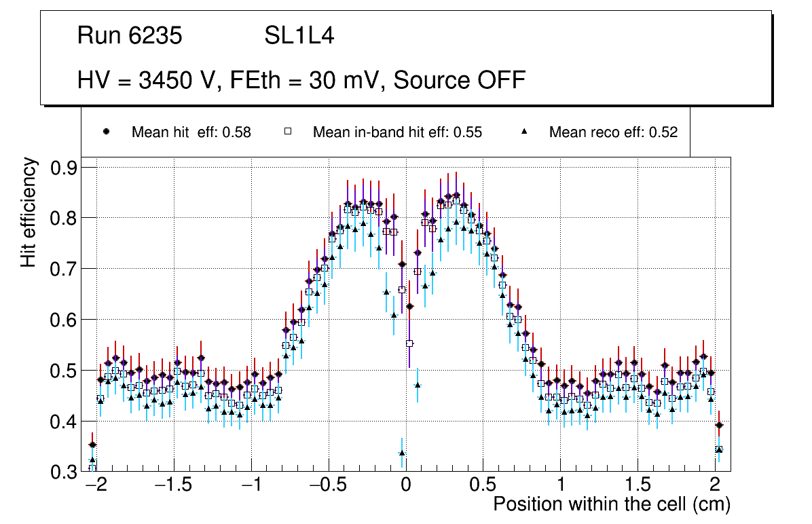Click the 0 tick label on x-axis
812x524 pixels.
pos(405,487)
